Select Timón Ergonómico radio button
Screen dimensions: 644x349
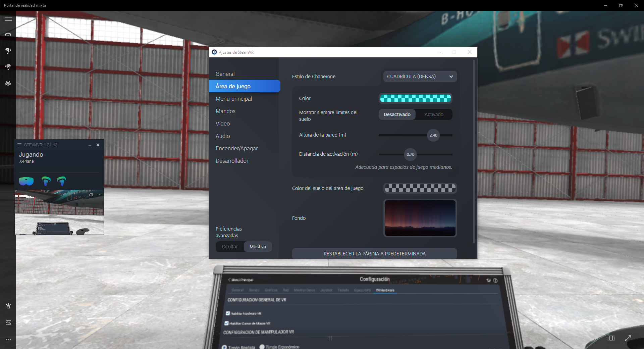(x=262, y=347)
